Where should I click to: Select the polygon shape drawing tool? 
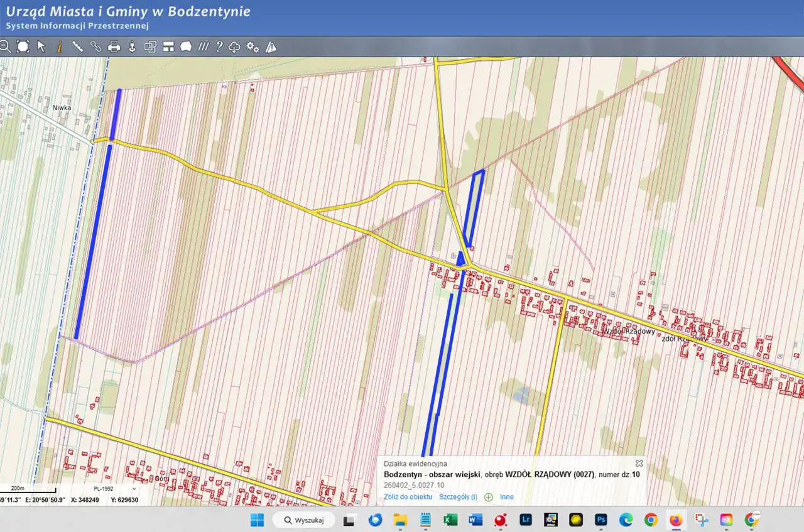coord(186,46)
